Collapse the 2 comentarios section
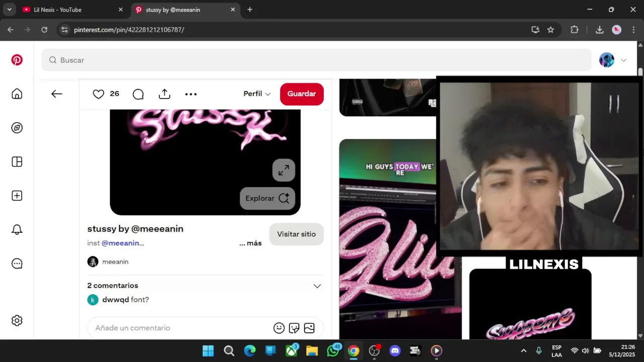The width and height of the screenshot is (644, 362). 317,286
